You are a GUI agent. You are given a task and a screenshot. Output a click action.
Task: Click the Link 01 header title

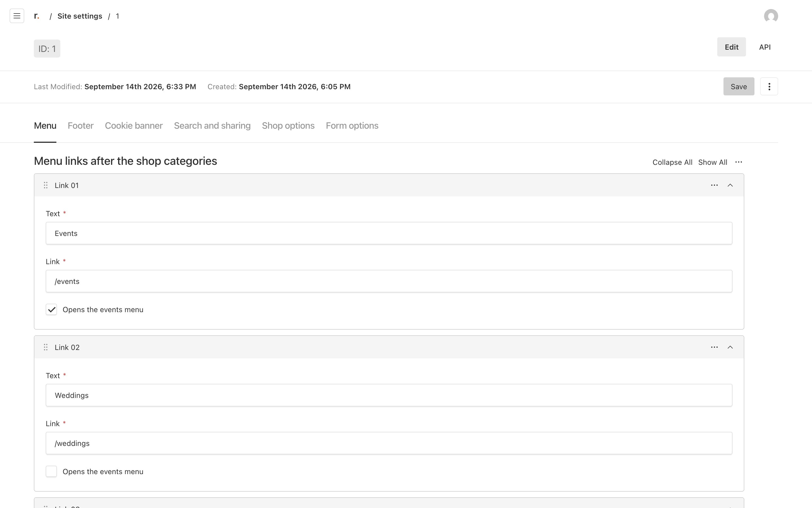(67, 185)
